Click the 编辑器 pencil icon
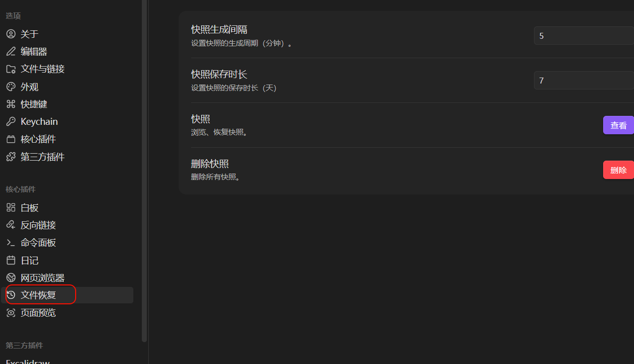 tap(11, 51)
